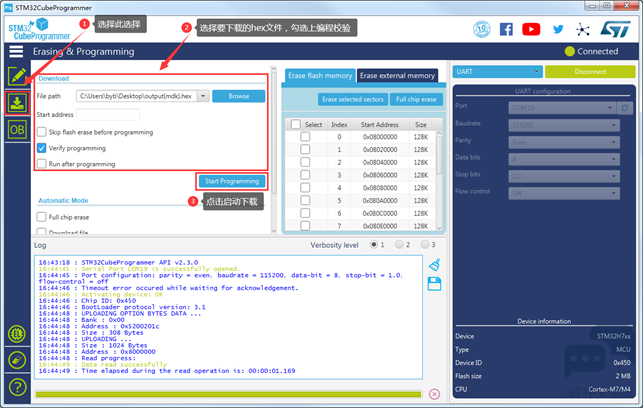This screenshot has height=408, width=643.
Task: Select sector 5 checkbox at 0x080A0000
Action: click(x=305, y=201)
